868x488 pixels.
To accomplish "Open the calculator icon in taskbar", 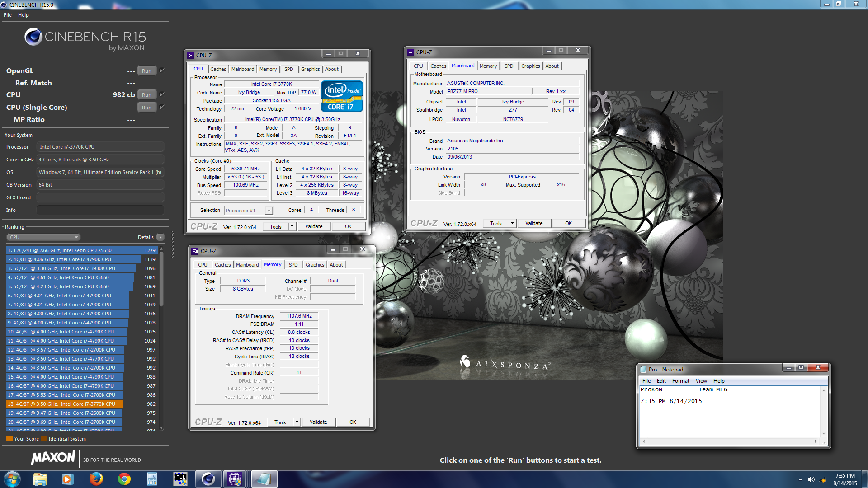I will (152, 479).
